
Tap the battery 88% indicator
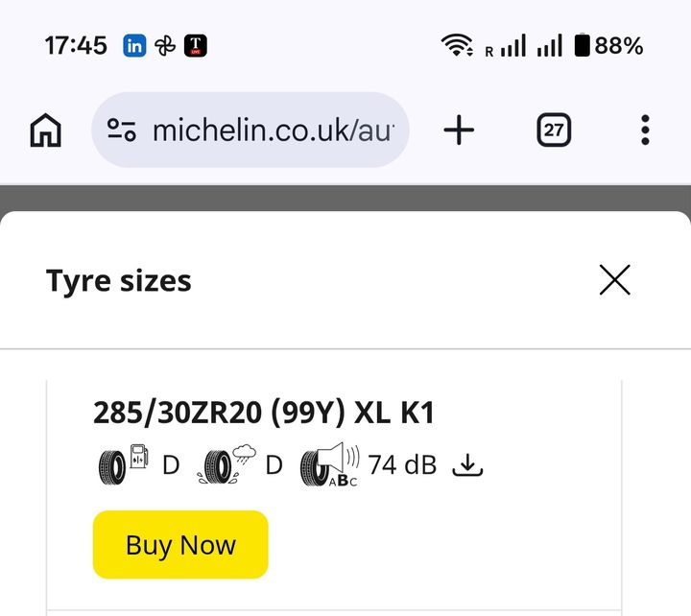608,45
